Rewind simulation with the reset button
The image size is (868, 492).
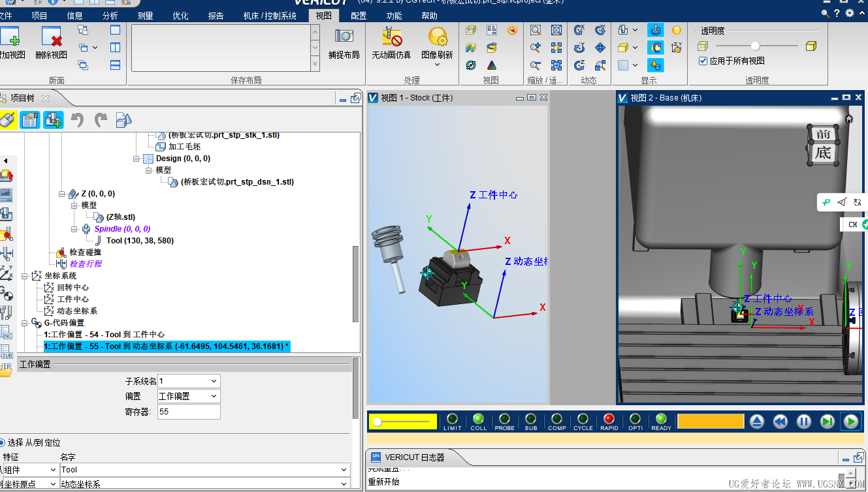click(x=780, y=422)
